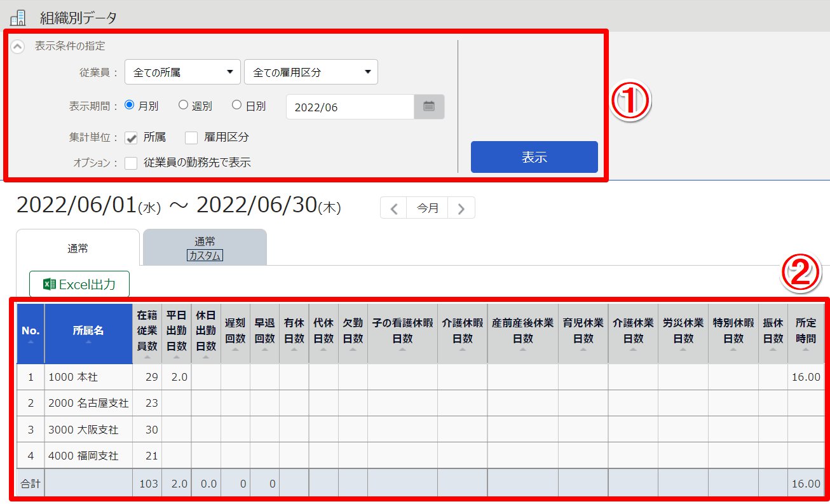Sort by 産前産後休業日数 column header
This screenshot has height=504, width=830.
tap(523, 334)
